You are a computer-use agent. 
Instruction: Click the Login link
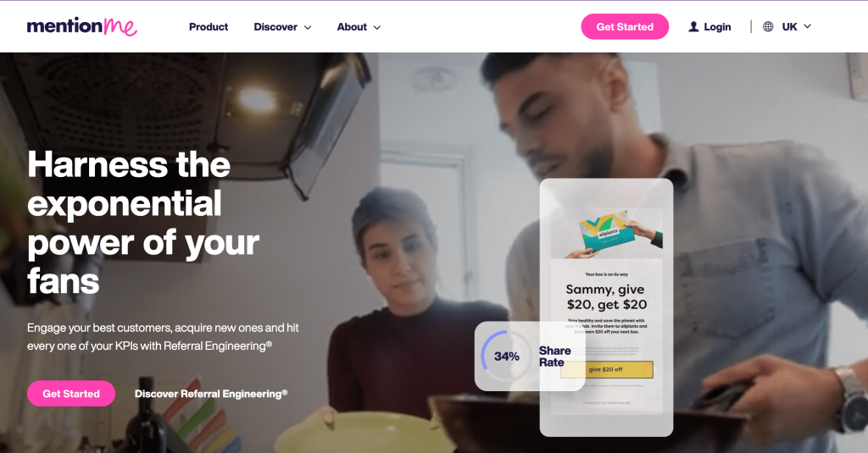tap(717, 26)
